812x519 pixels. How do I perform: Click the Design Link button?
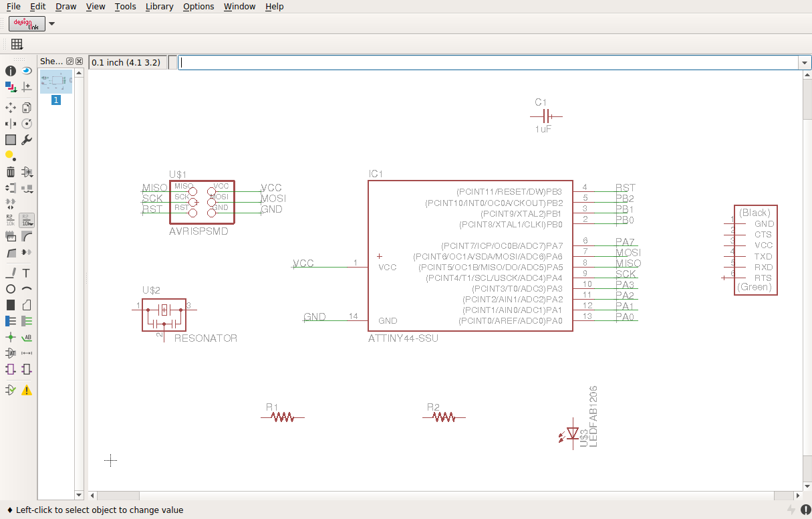tap(27, 23)
